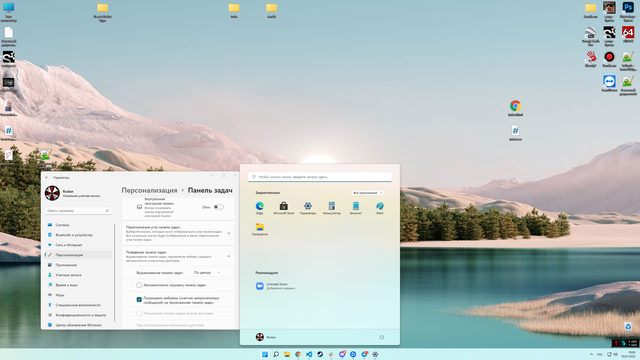Show hidden tray icons chevron
Viewport: 640px width, 360px height.
[591, 354]
